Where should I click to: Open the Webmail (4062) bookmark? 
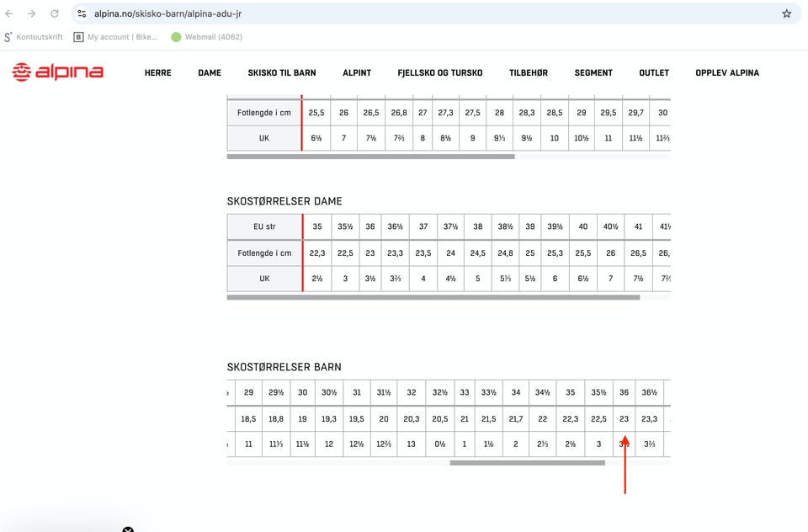coord(207,37)
